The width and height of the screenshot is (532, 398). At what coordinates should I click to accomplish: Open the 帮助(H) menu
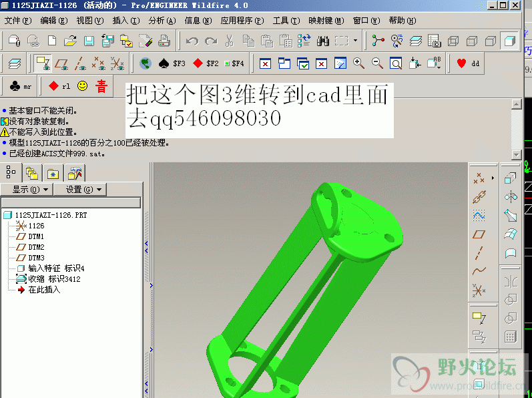point(403,21)
